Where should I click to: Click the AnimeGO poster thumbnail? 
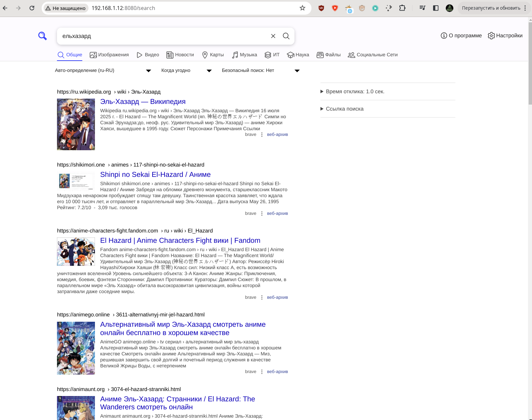tap(76, 348)
